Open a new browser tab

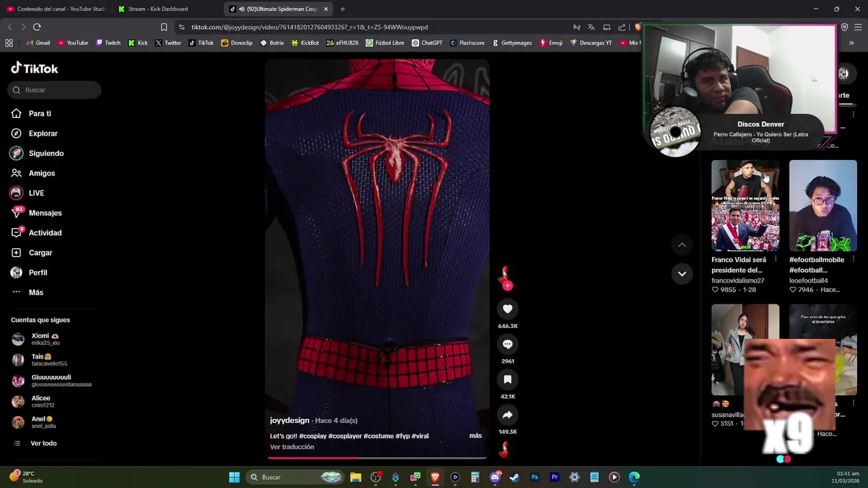342,9
